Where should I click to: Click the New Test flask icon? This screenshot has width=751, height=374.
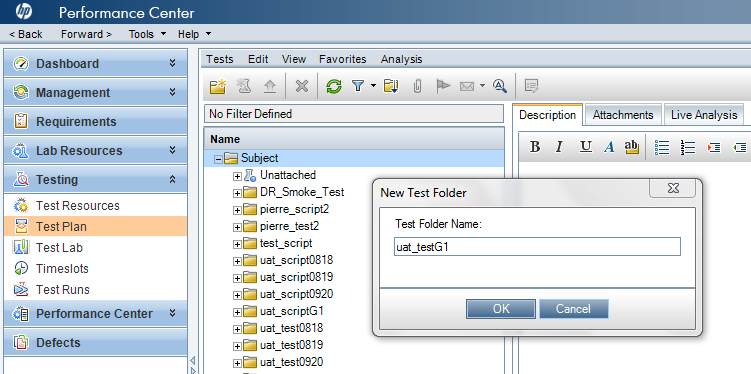(244, 86)
